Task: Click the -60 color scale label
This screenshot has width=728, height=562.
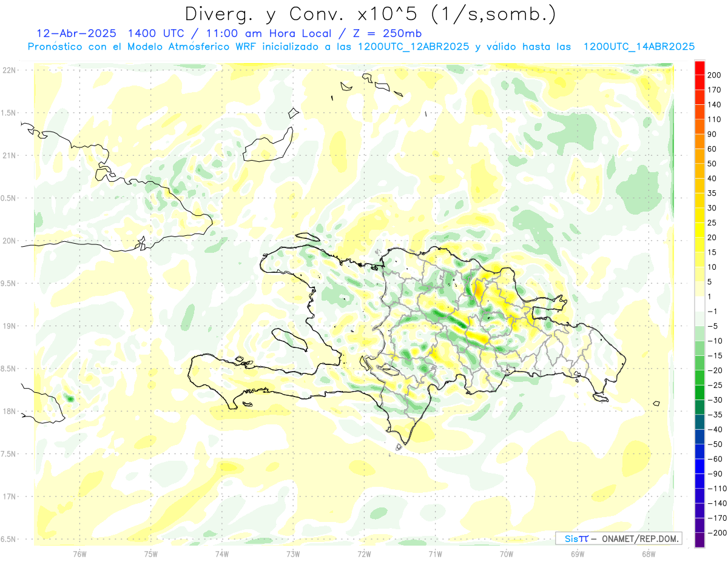Action: coord(716,459)
